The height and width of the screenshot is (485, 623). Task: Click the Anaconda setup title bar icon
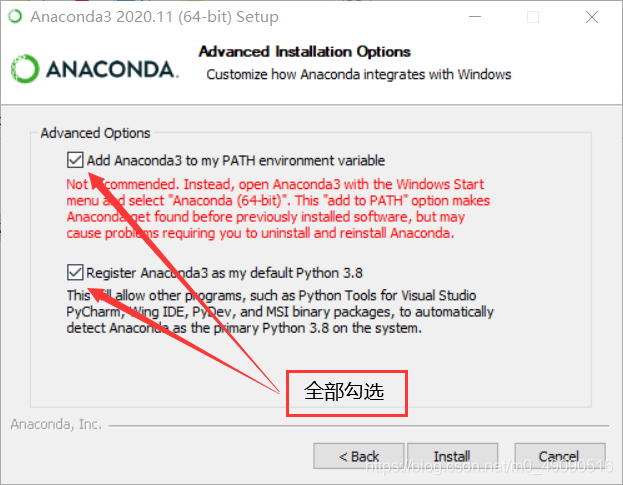point(15,16)
